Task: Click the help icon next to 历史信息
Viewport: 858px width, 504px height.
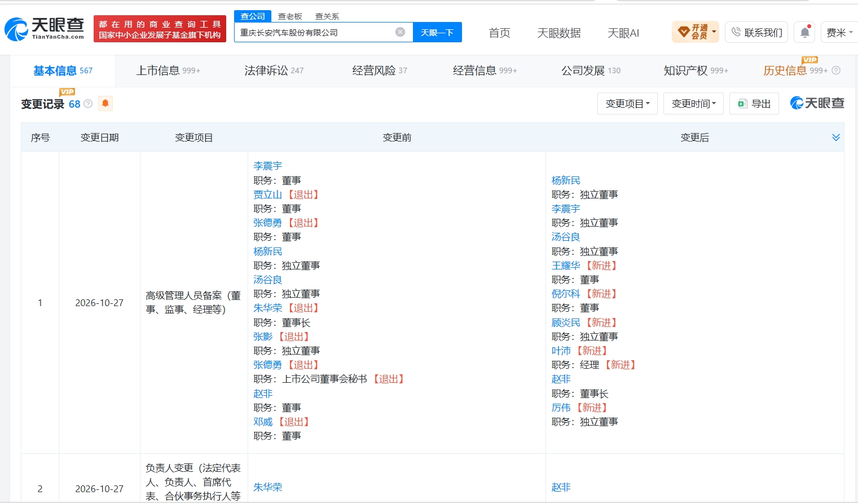Action: (836, 70)
